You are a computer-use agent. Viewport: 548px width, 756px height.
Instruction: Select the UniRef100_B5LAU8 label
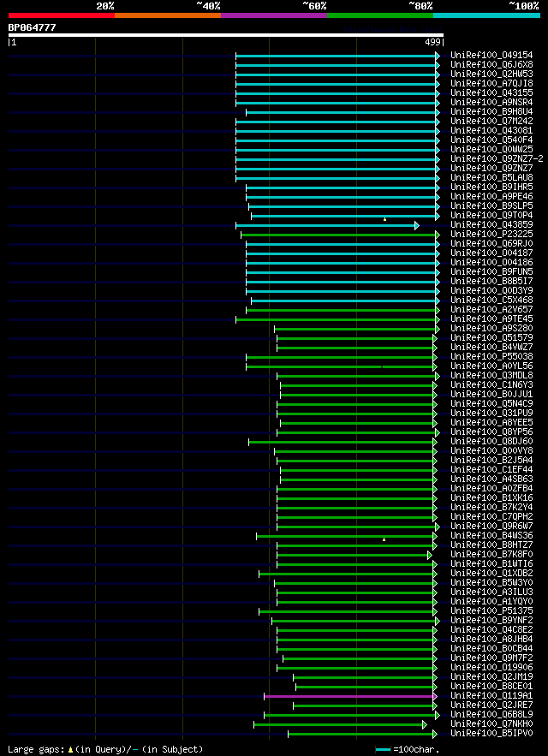[x=491, y=178]
